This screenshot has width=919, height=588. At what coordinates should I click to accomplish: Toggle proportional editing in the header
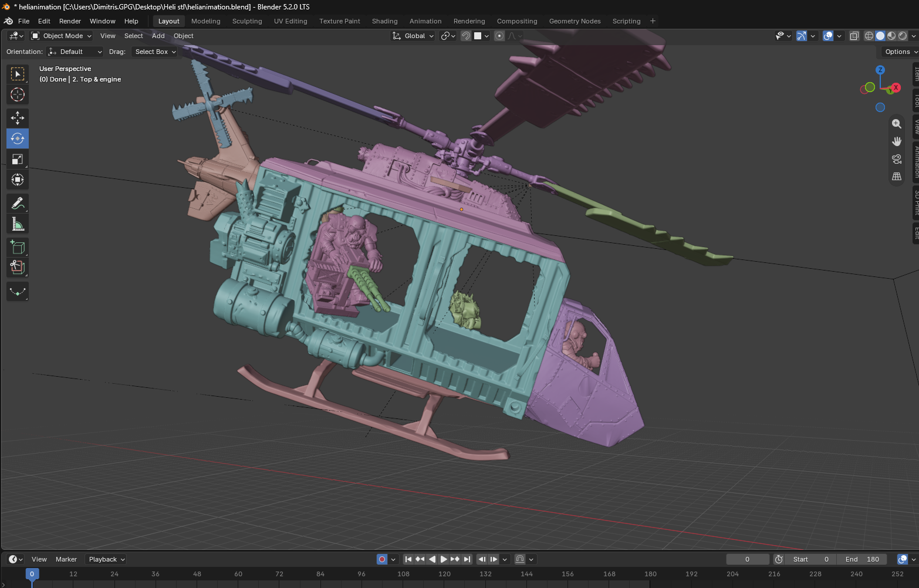click(499, 36)
